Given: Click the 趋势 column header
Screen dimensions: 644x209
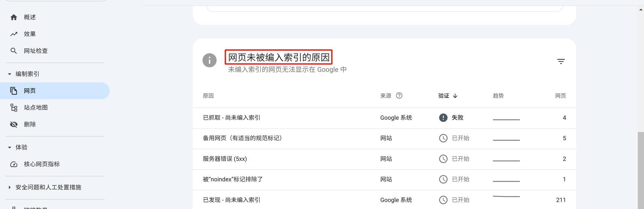Looking at the screenshot, I should (x=498, y=96).
